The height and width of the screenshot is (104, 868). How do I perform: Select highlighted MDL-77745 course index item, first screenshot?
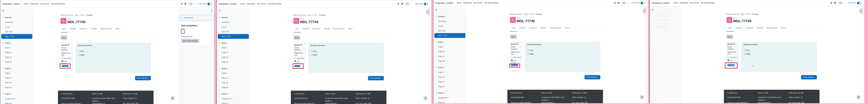pos(17,36)
